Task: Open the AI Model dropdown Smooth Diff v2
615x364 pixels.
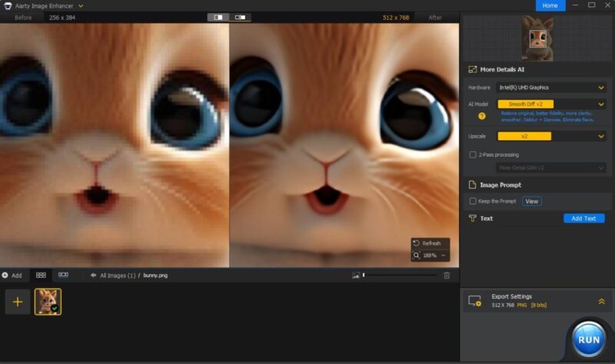Action: click(x=551, y=104)
